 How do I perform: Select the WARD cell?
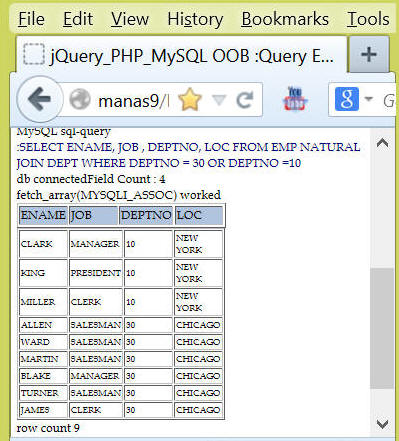[x=43, y=342]
